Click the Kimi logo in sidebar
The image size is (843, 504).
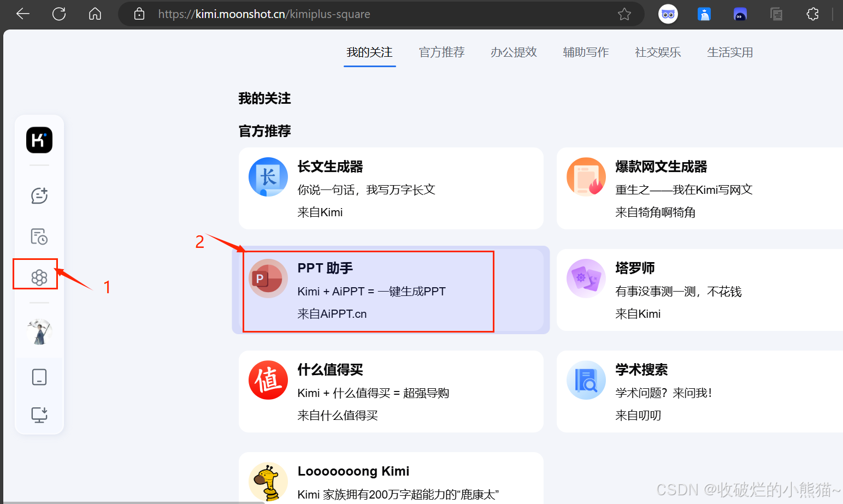coord(39,140)
